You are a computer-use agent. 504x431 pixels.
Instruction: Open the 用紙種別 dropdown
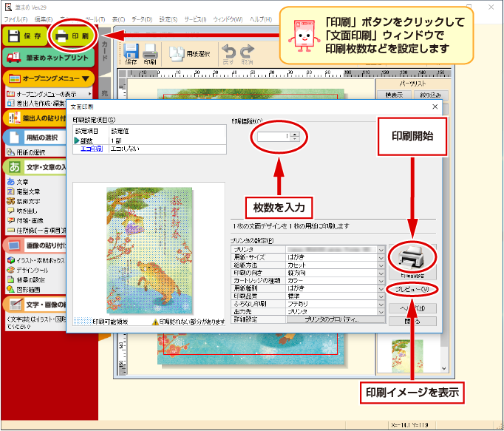[x=381, y=288]
